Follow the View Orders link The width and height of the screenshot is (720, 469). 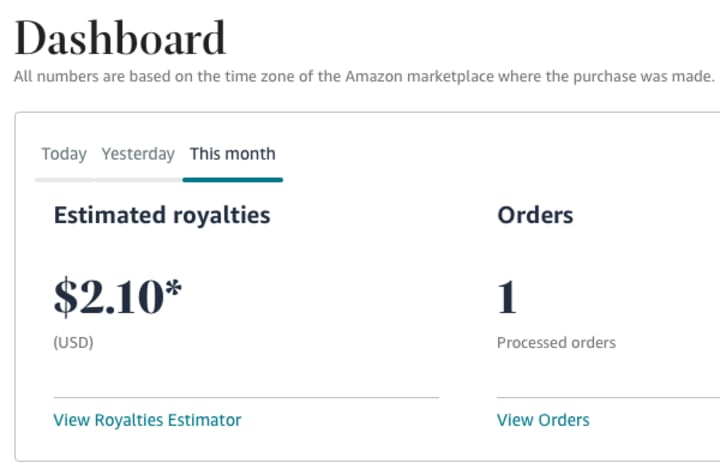tap(543, 420)
